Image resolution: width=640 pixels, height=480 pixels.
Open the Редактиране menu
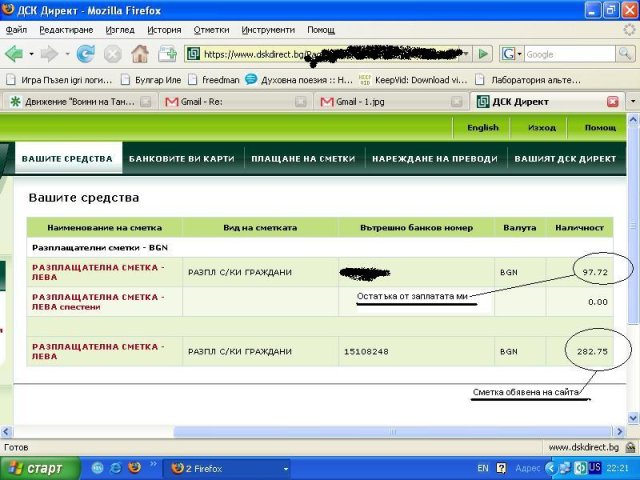pos(66,30)
